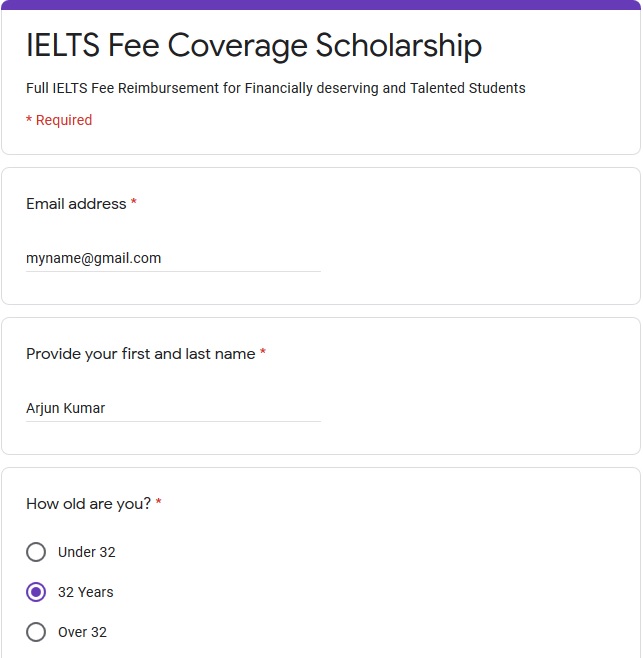Click the red asterisk after the name question
The image size is (643, 658).
[x=263, y=352]
